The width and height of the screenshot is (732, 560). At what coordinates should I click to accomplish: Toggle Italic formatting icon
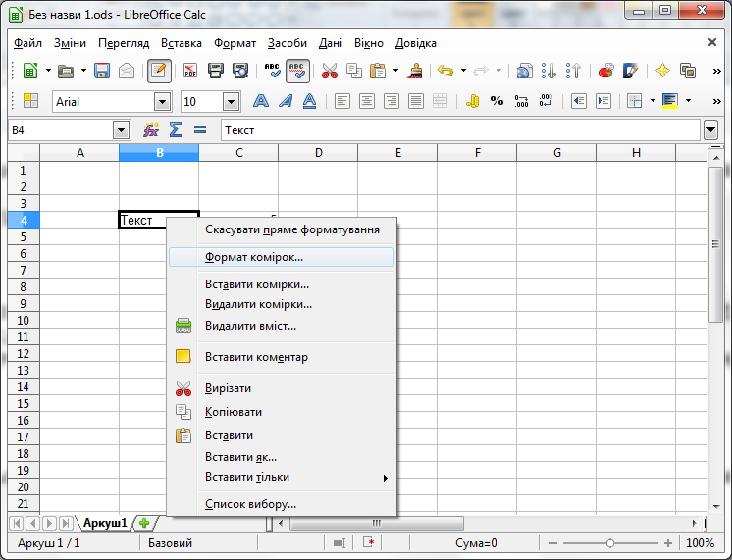286,101
